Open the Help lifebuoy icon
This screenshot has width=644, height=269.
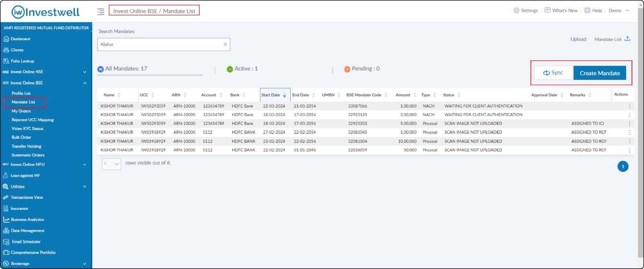[x=587, y=10]
